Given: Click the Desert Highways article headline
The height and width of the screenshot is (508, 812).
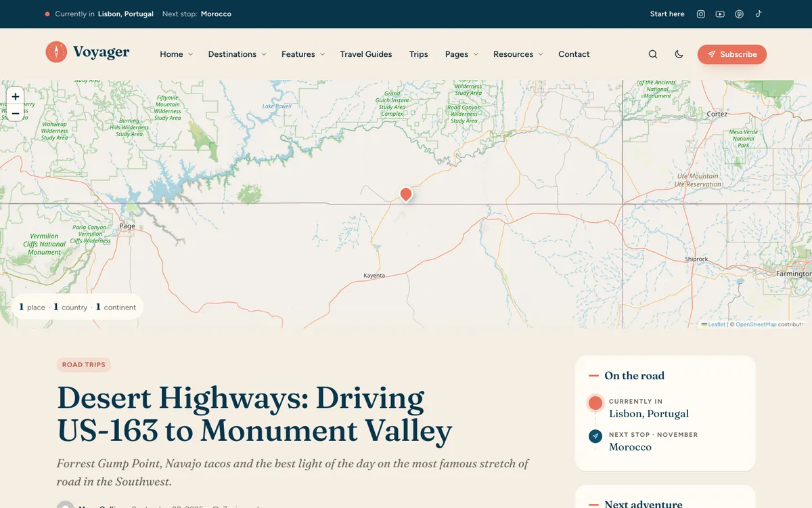Looking at the screenshot, I should tap(254, 415).
